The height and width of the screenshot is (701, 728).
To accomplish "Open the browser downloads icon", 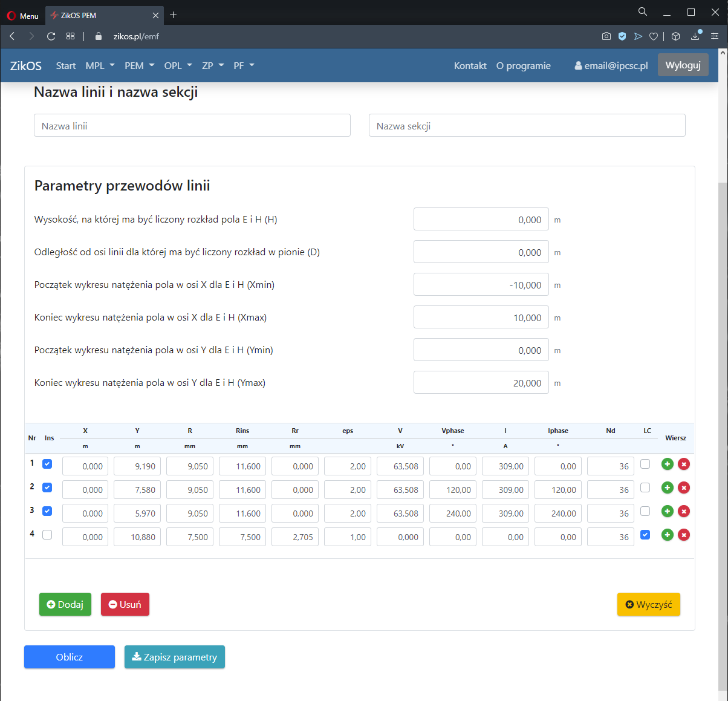I will 695,36.
